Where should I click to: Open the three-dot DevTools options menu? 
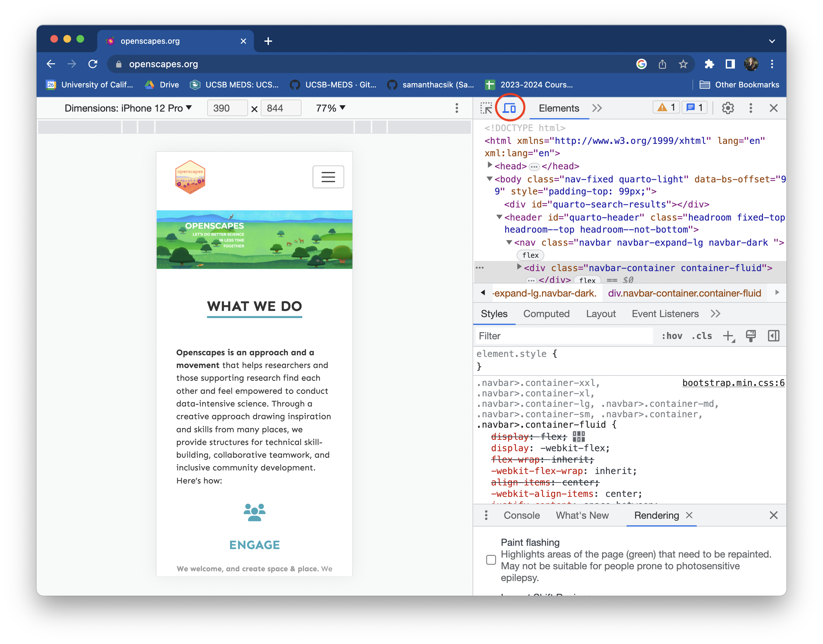pos(751,108)
